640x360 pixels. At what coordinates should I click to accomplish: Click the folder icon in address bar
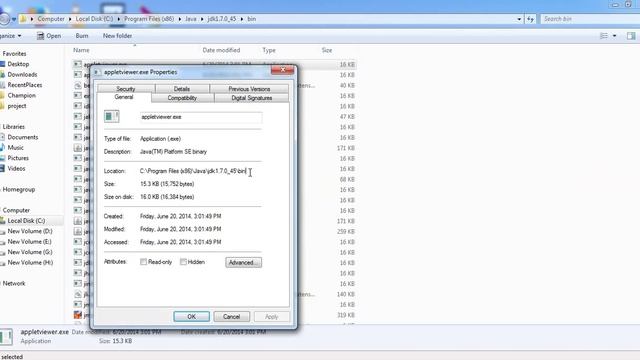tap(23, 19)
